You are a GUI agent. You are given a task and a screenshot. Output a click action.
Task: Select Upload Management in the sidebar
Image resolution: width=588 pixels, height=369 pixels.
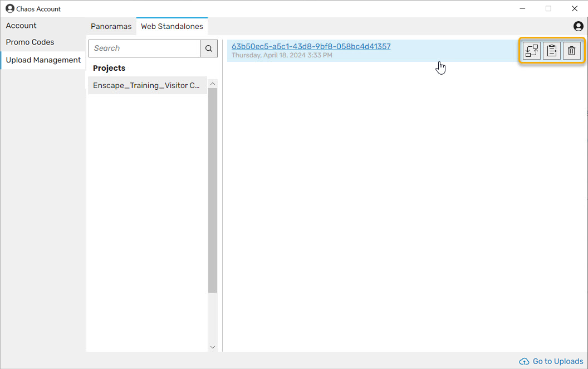click(43, 60)
